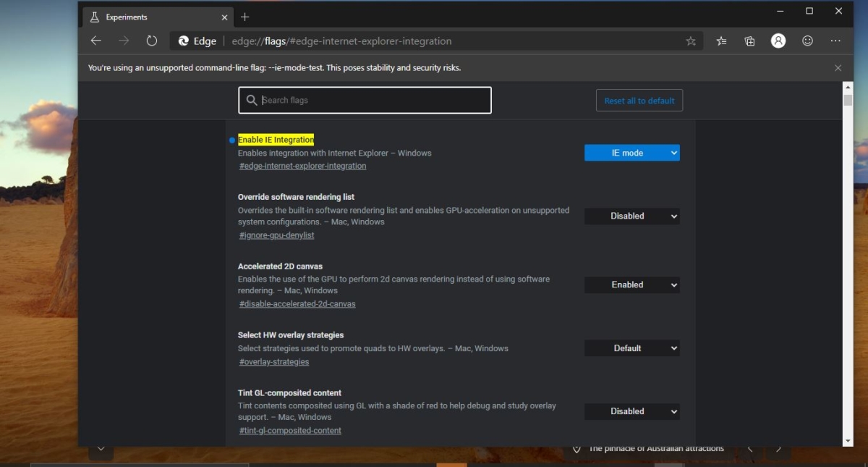Click the Reset all to default button

639,100
